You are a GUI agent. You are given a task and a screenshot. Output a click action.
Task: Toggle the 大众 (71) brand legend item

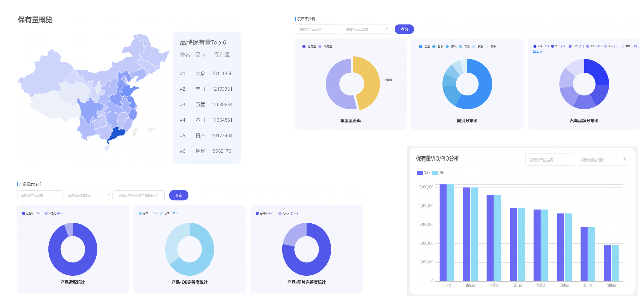pyautogui.click(x=541, y=46)
